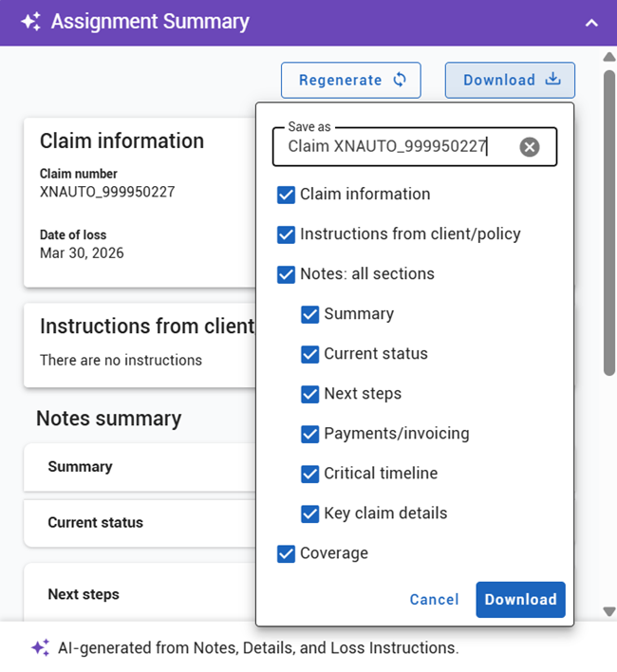
Task: Click Cancel in the download dialog
Action: 434,599
